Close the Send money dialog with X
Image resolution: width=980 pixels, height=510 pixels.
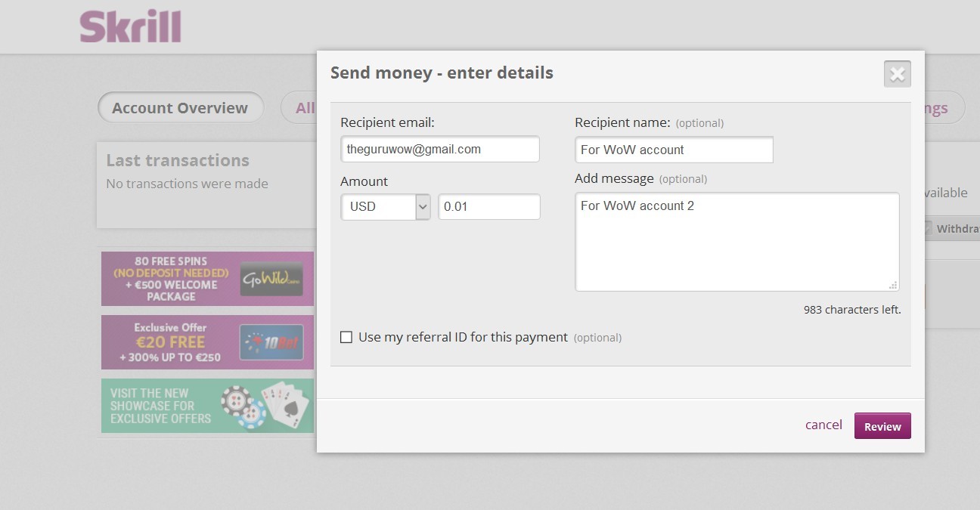pos(897,74)
